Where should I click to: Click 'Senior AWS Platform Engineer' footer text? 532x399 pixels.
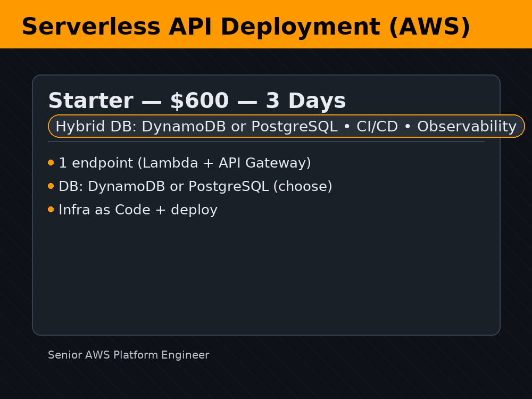(129, 355)
